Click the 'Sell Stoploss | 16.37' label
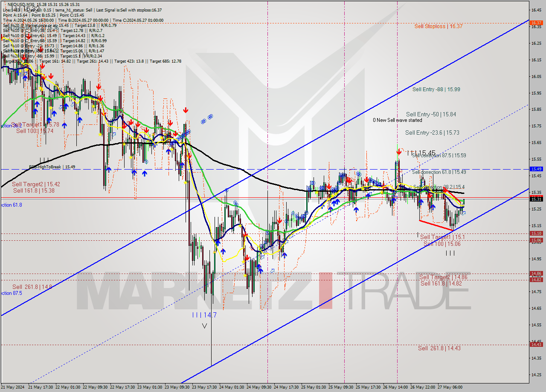The height and width of the screenshot is (392, 546). point(439,26)
